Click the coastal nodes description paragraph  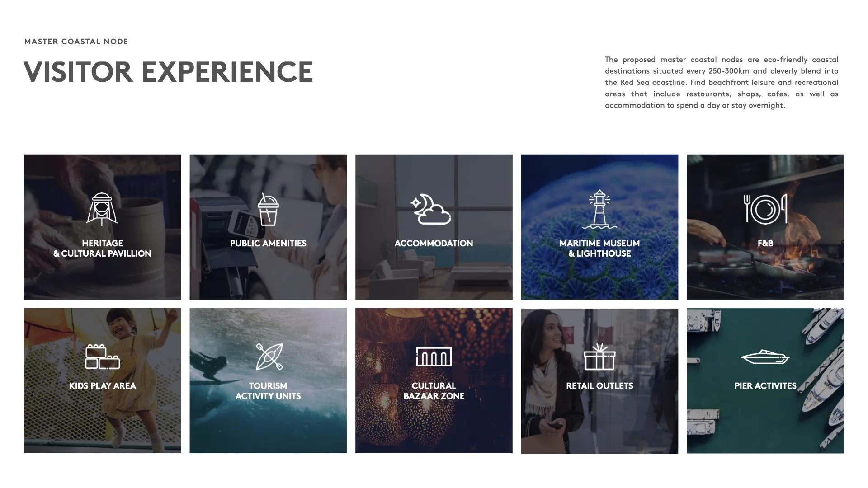click(x=722, y=82)
